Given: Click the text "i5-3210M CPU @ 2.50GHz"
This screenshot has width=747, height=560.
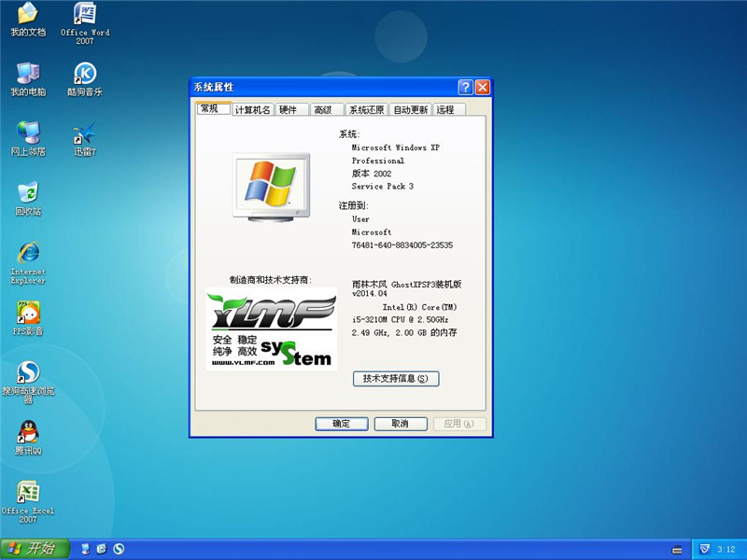Looking at the screenshot, I should click(400, 319).
